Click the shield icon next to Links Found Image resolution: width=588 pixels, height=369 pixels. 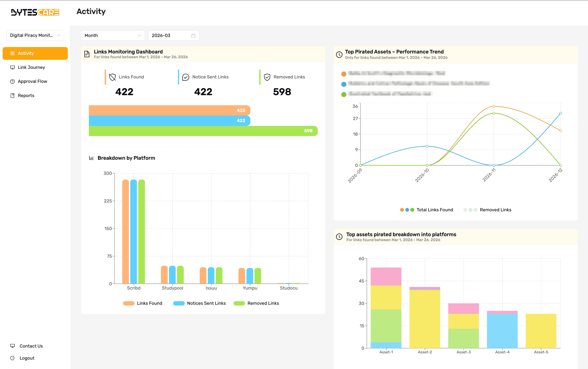112,77
